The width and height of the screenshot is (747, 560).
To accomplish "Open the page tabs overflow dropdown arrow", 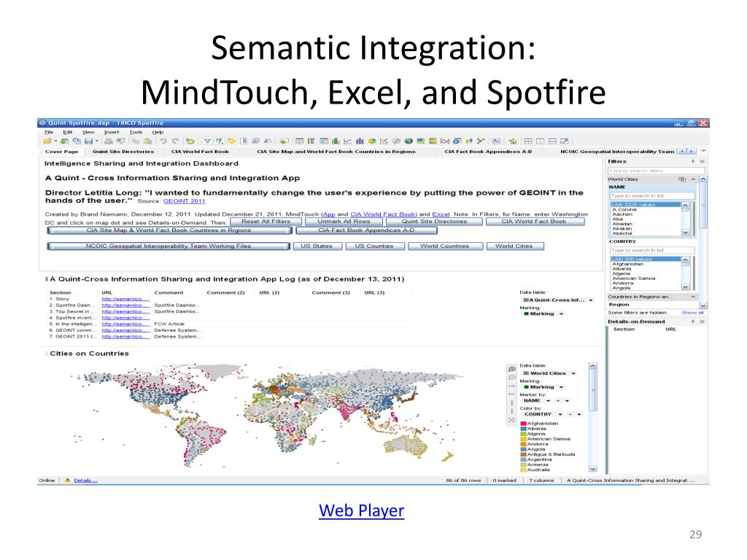I will 703,152.
